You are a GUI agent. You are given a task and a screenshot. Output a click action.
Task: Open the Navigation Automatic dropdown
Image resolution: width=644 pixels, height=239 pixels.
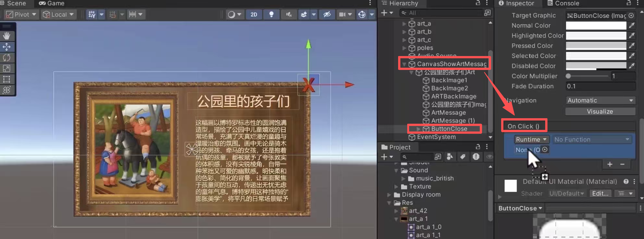[x=600, y=100]
